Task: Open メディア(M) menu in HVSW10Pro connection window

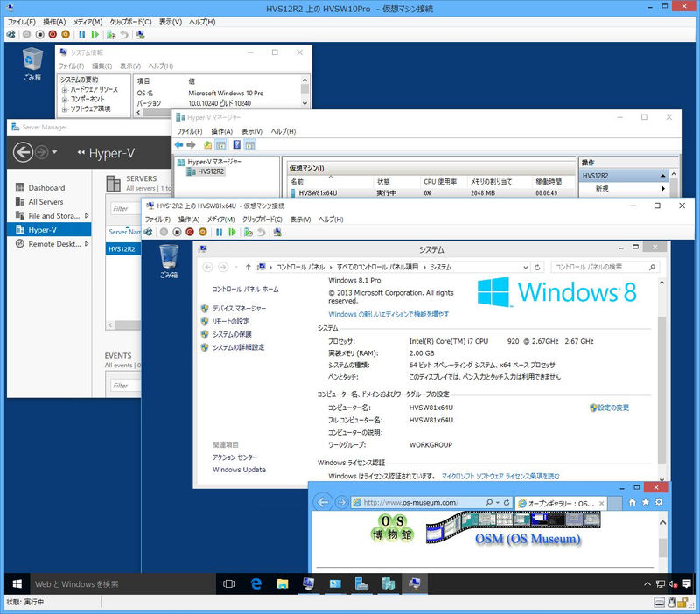Action: coord(88,22)
